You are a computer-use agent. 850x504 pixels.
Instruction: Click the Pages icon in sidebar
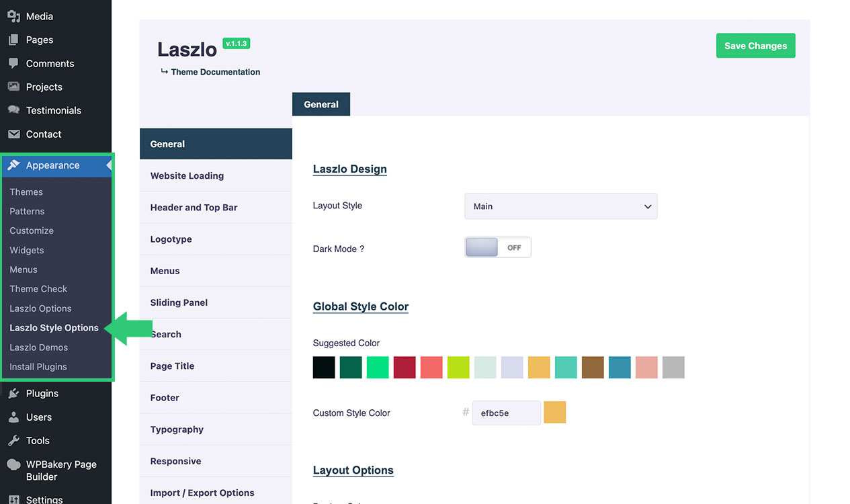[x=13, y=40]
